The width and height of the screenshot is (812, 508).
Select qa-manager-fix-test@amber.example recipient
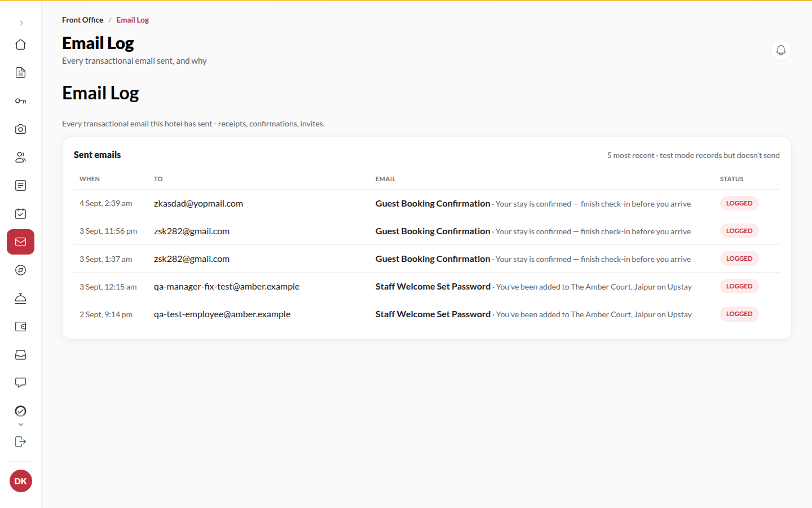tap(227, 287)
